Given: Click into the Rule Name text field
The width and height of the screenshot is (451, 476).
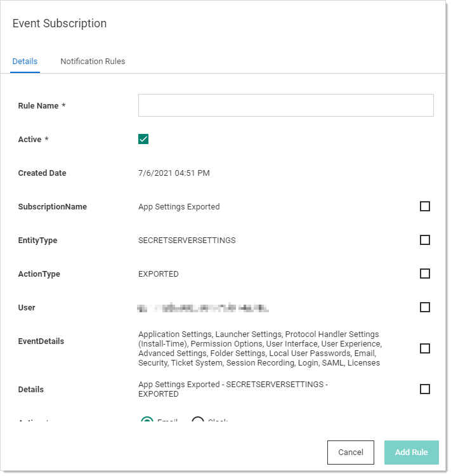Looking at the screenshot, I should click(x=285, y=105).
